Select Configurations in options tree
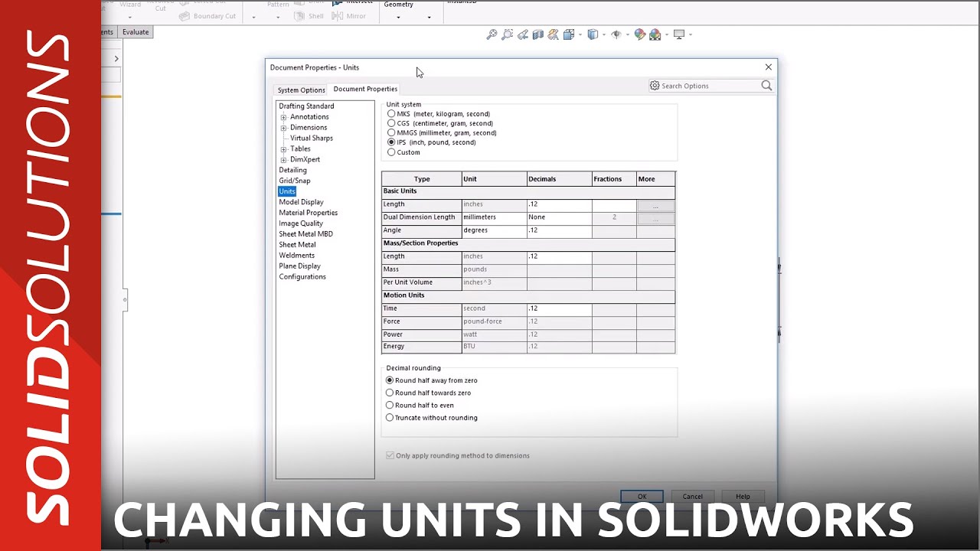The height and width of the screenshot is (551, 980). click(x=302, y=277)
